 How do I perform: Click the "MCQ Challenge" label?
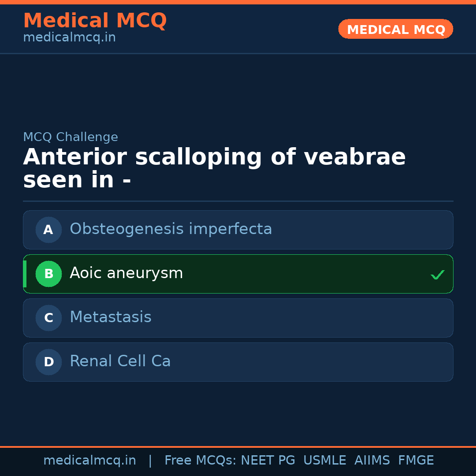coord(71,137)
